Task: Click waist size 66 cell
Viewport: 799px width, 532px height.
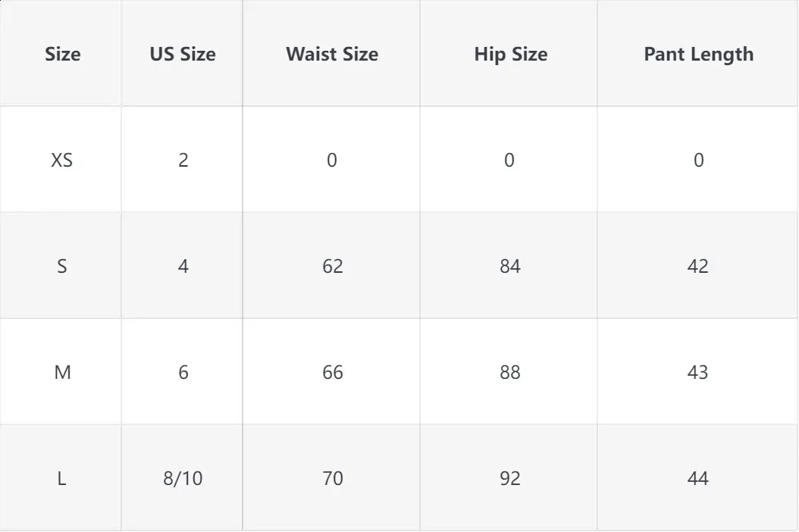Action: [332, 372]
